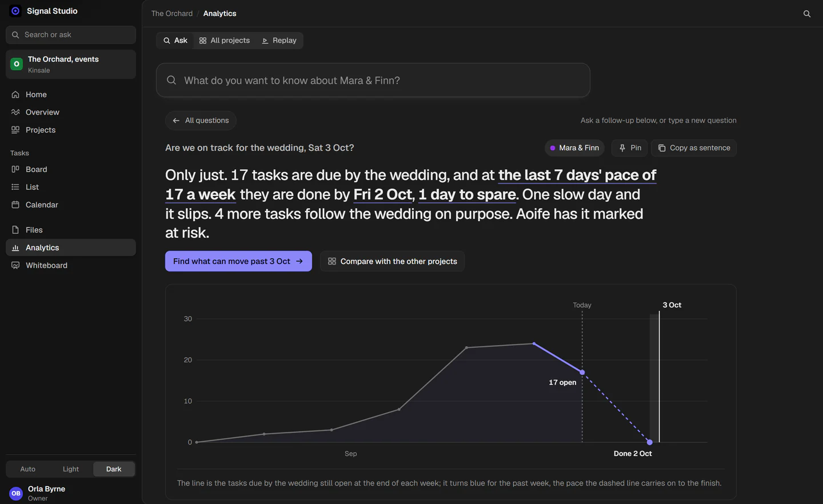The width and height of the screenshot is (823, 504).
Task: Click Compare with the other projects
Action: 393,261
